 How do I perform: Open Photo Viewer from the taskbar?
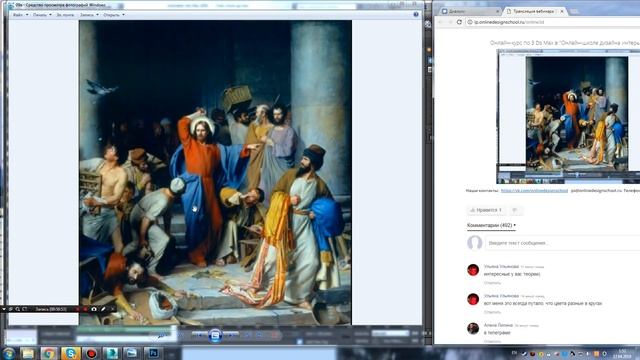[x=132, y=353]
